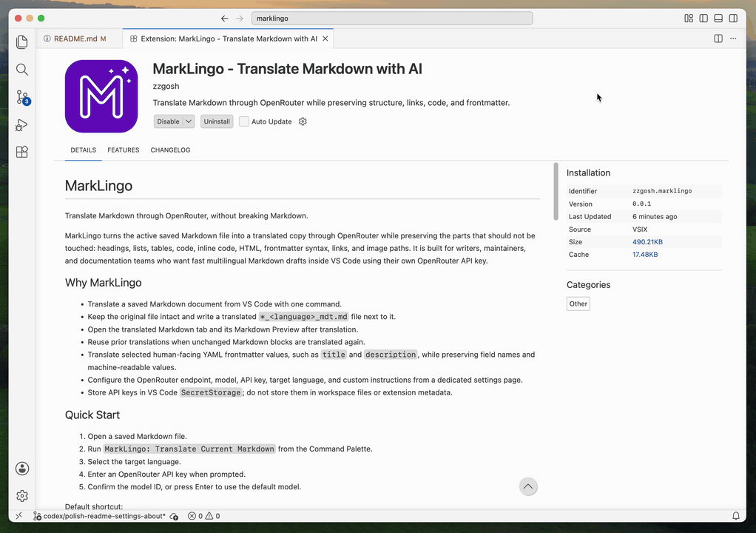Select the Other category tag

(x=578, y=304)
